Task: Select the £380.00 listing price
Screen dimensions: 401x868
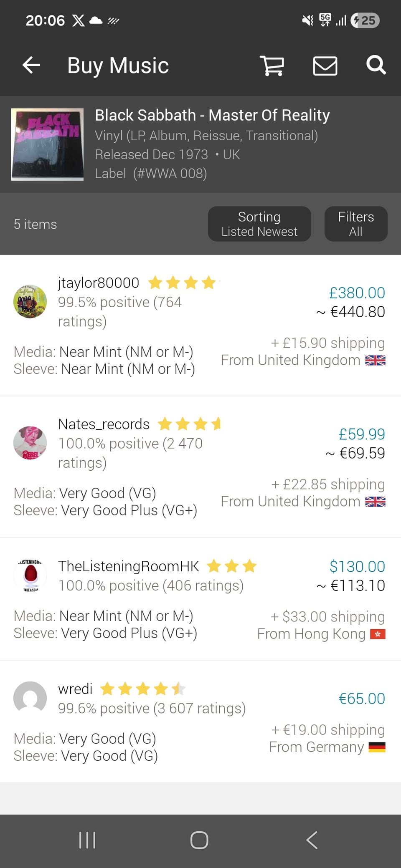Action: (x=357, y=293)
